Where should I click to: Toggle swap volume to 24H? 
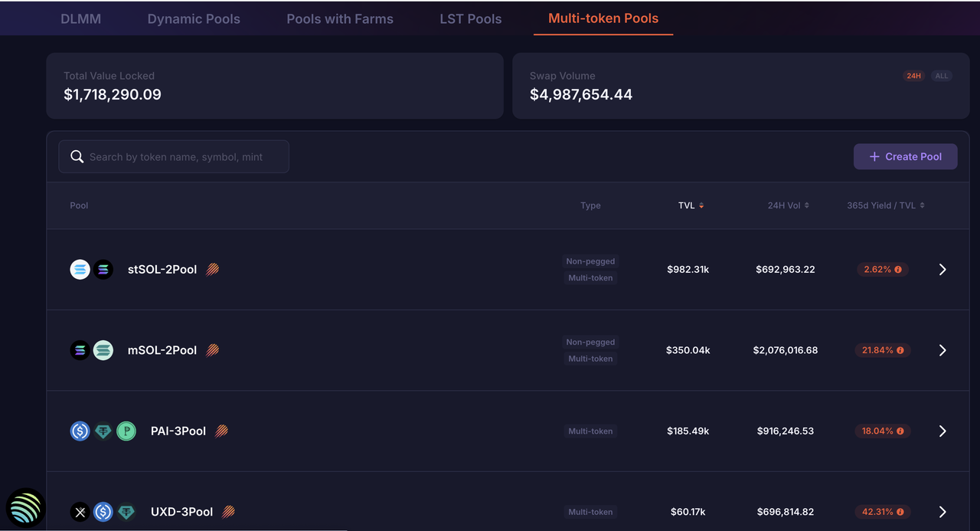[913, 76]
